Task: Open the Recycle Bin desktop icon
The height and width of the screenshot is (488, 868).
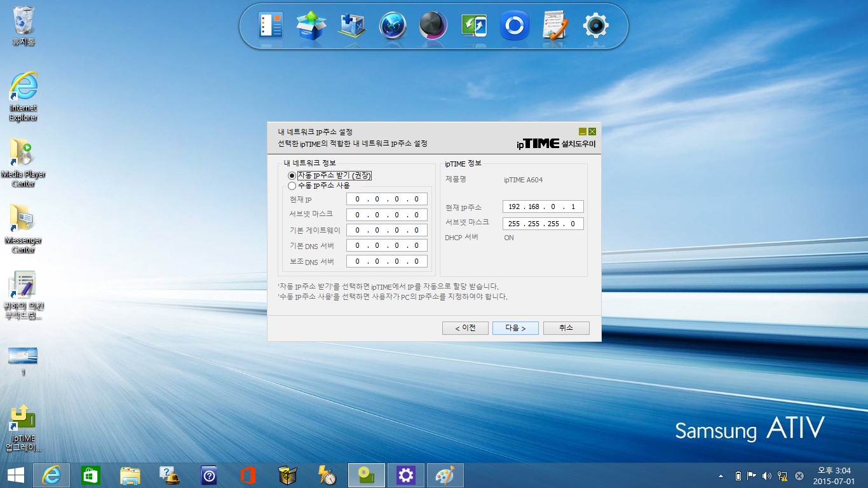Action: 24,25
